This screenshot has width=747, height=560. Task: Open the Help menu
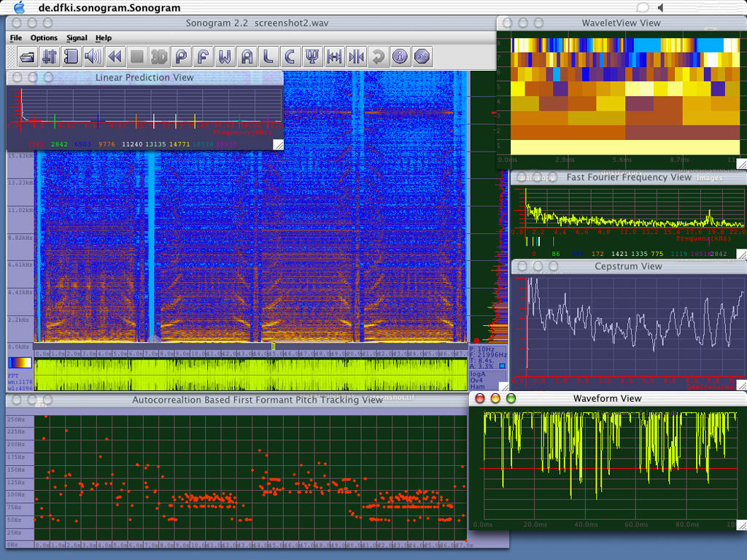tap(104, 38)
